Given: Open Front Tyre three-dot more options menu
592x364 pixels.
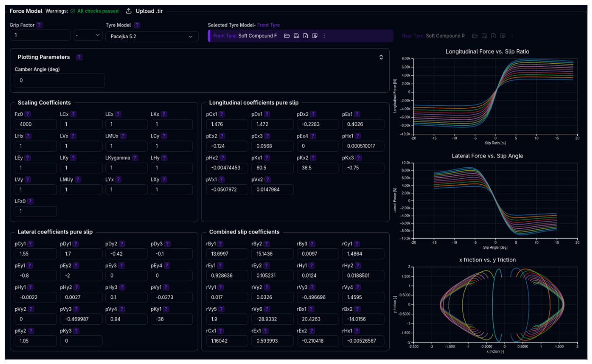Looking at the screenshot, I should [x=324, y=36].
